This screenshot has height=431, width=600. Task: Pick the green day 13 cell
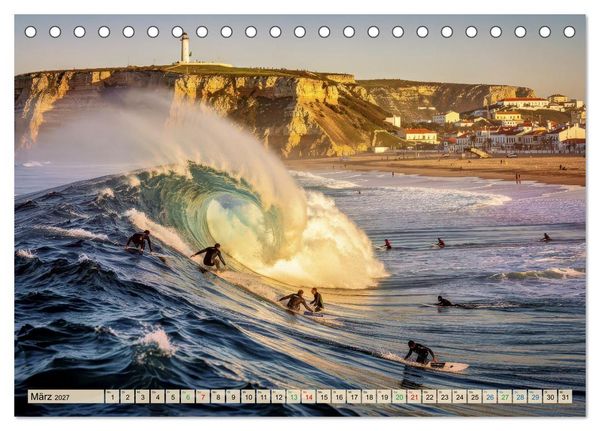point(293,397)
